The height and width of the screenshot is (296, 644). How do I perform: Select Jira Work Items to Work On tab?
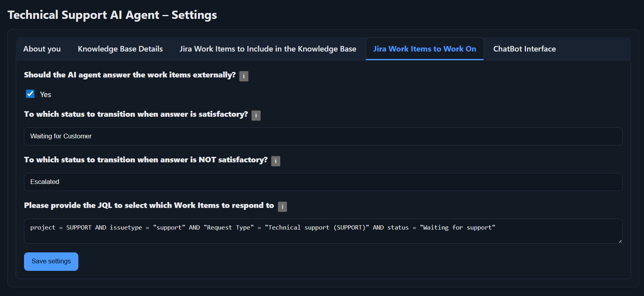pyautogui.click(x=424, y=49)
